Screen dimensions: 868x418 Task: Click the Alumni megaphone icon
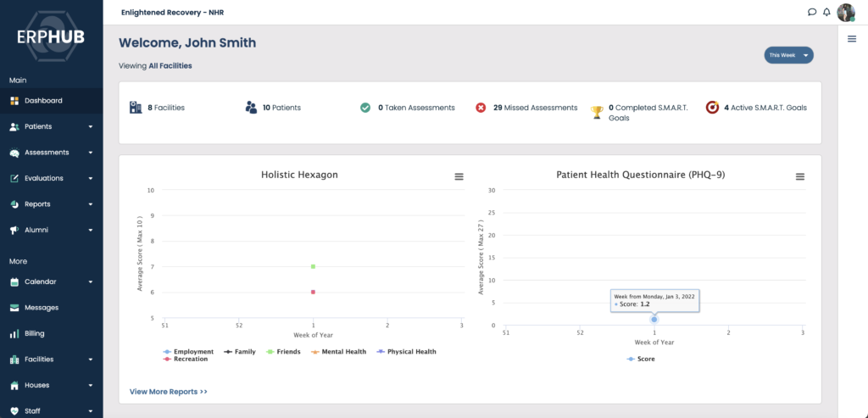tap(14, 230)
